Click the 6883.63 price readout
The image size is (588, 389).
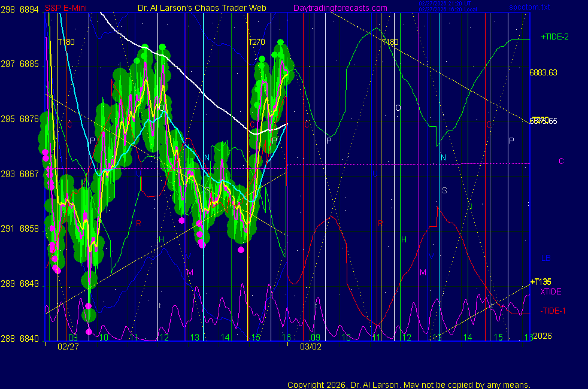(543, 72)
